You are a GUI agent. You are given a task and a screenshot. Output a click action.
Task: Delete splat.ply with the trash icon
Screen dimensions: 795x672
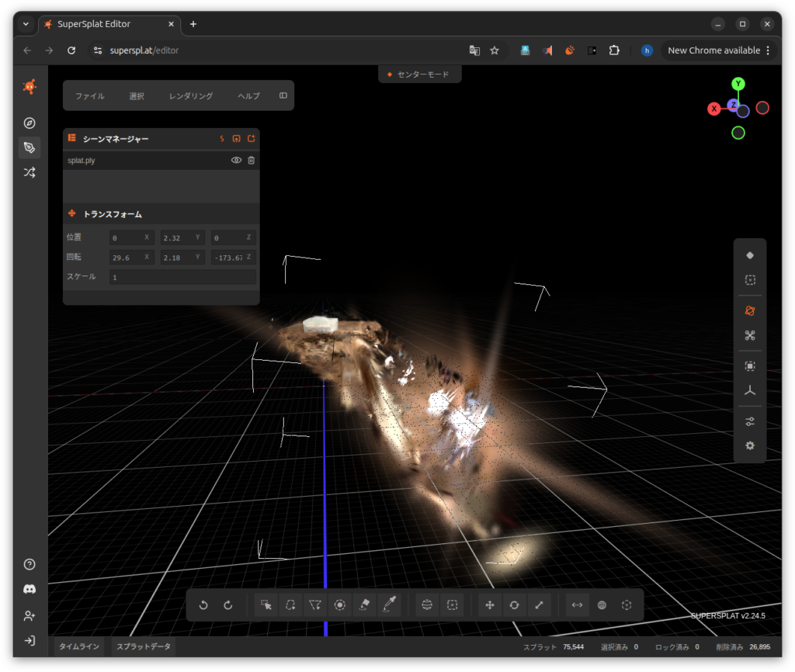click(x=251, y=161)
